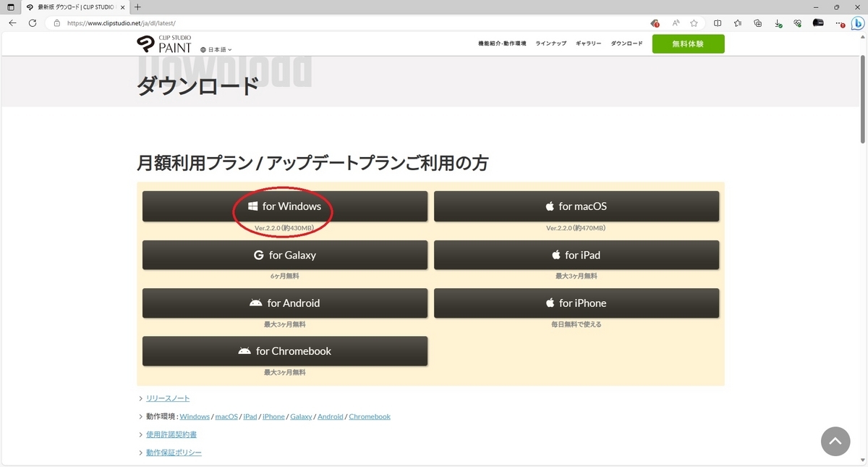
Task: Click the for iPad download button
Action: (576, 255)
